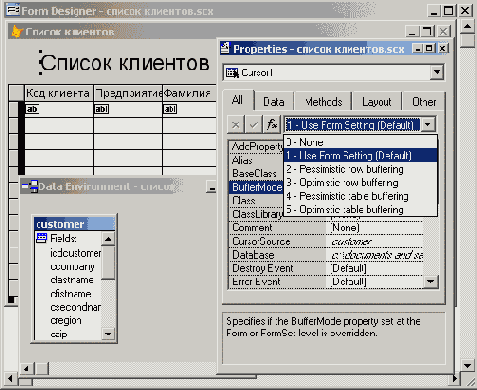Click the Form Designer horizontal scroll right arrow
The image size is (477, 390).
click(x=455, y=379)
